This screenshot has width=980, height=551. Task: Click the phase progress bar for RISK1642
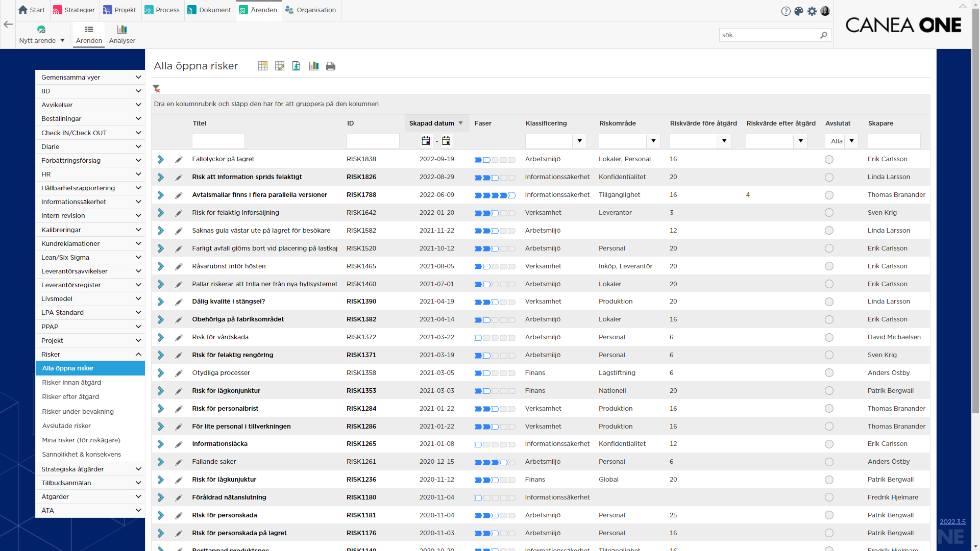pos(495,213)
